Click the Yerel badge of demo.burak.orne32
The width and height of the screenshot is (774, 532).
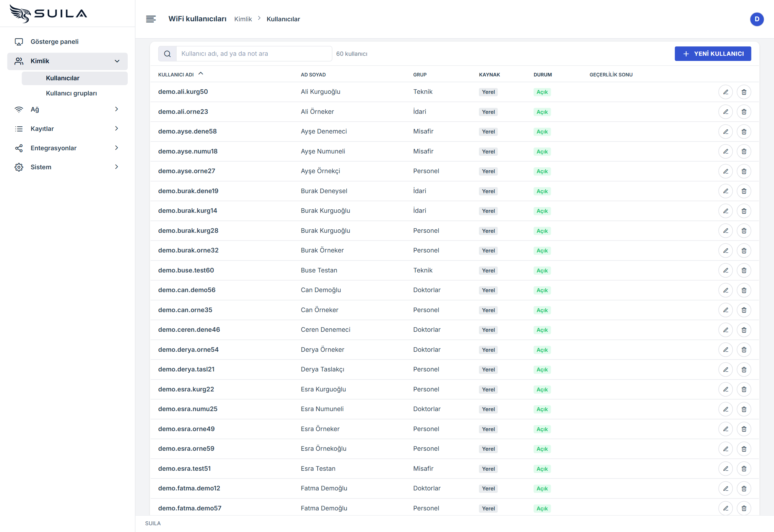pyautogui.click(x=488, y=251)
